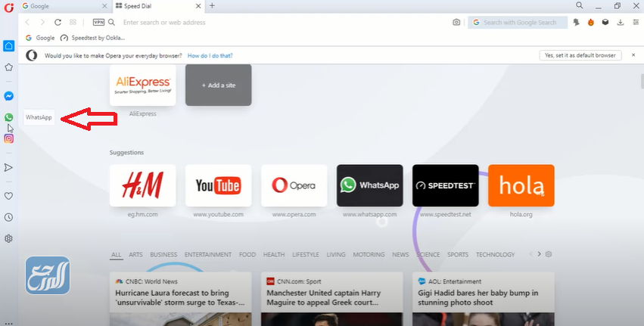Image resolution: width=644 pixels, height=326 pixels.
Task: Go back with the back arrow
Action: click(27, 22)
